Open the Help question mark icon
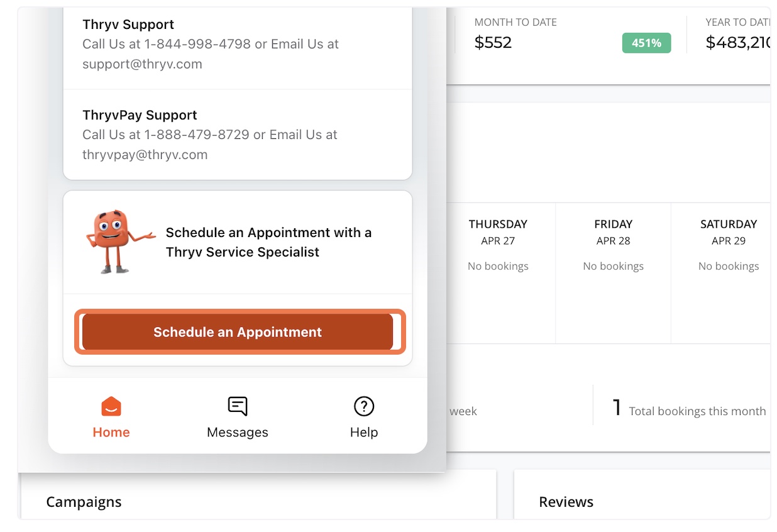 [x=364, y=406]
